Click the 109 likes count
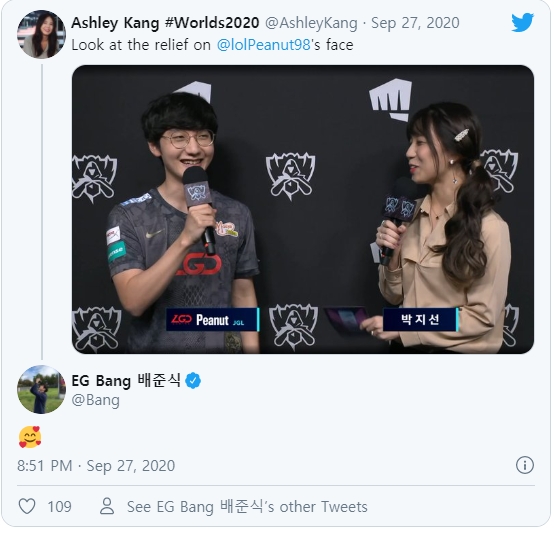The image size is (555, 533). pyautogui.click(x=59, y=507)
